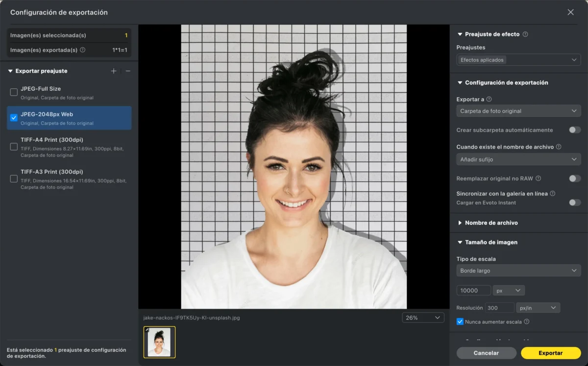The image size is (588, 366).
Task: Click info icon beside Exportar a
Action: click(x=489, y=99)
